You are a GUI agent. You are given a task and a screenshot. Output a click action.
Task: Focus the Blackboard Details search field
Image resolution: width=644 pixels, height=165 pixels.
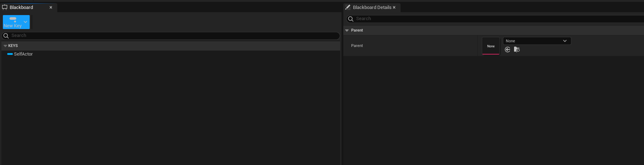click(495, 19)
